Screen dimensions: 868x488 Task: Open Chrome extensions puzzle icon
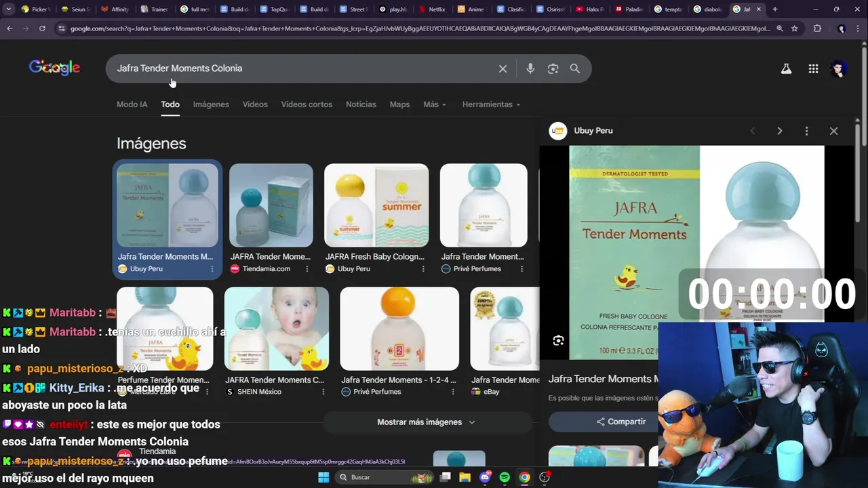pyautogui.click(x=817, y=28)
